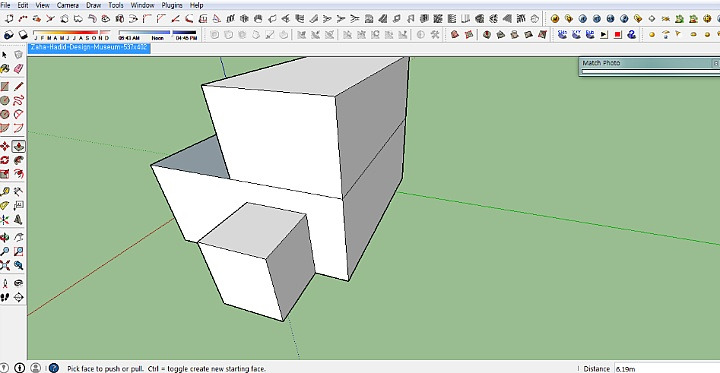This screenshot has height=373, width=720.
Task: Open the Plugins menu
Action: [172, 6]
